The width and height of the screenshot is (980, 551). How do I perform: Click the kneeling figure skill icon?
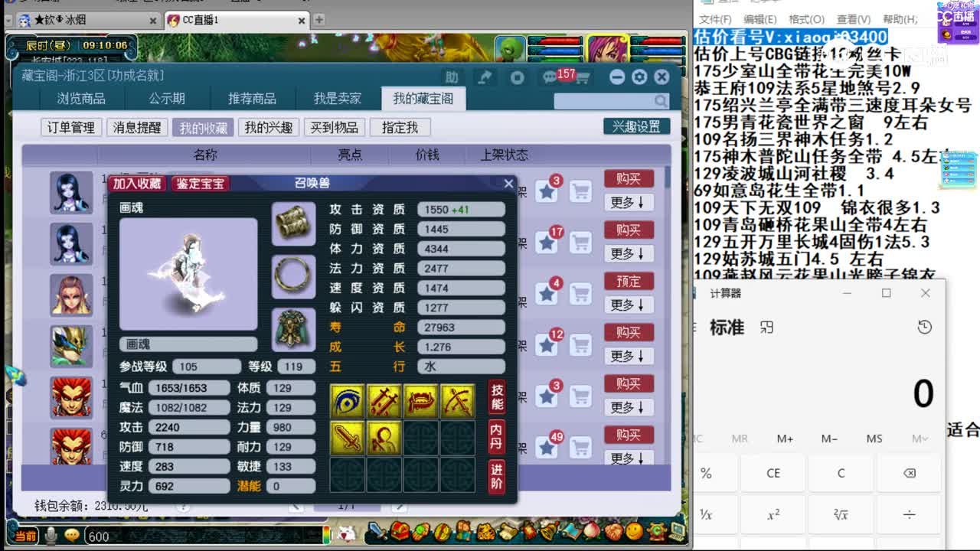point(384,437)
